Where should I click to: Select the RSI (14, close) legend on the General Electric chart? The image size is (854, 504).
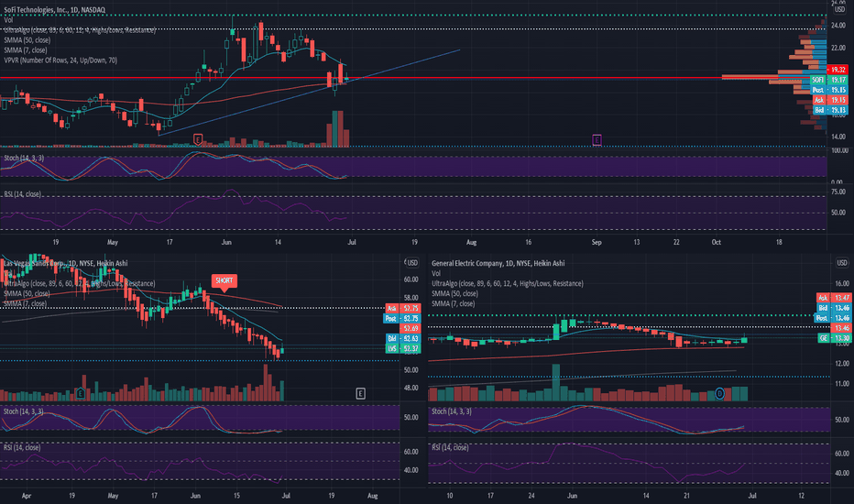[x=451, y=447]
